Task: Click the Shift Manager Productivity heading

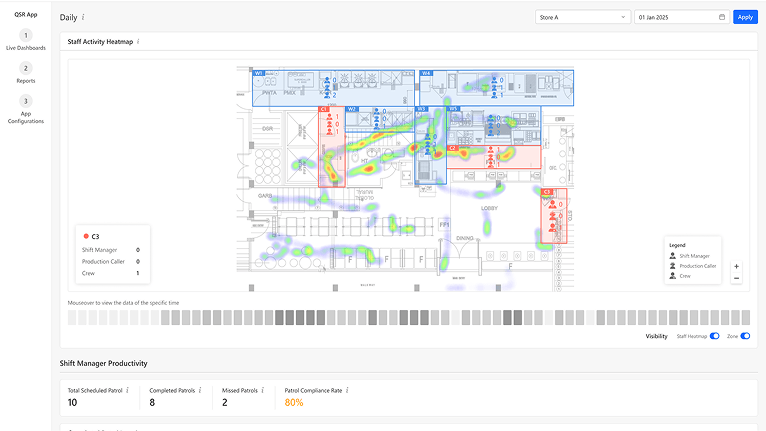Action: pos(104,363)
